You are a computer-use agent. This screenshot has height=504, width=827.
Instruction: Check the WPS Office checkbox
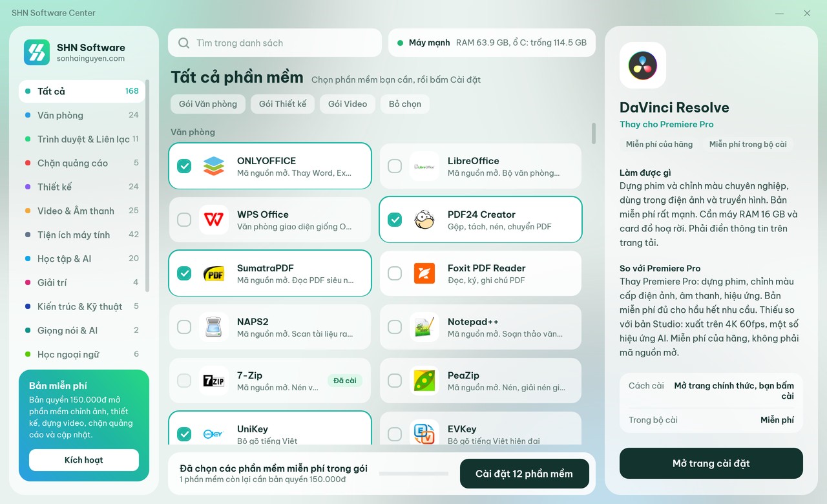tap(184, 220)
